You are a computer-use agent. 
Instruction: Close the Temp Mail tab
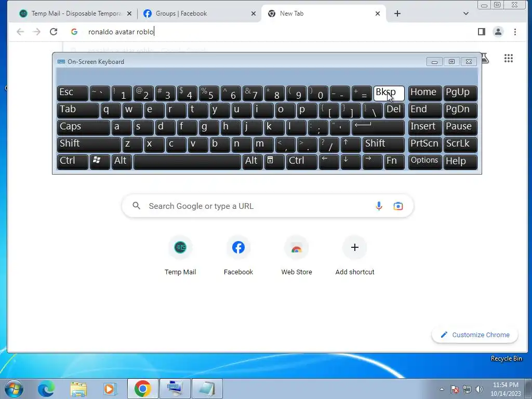click(129, 14)
